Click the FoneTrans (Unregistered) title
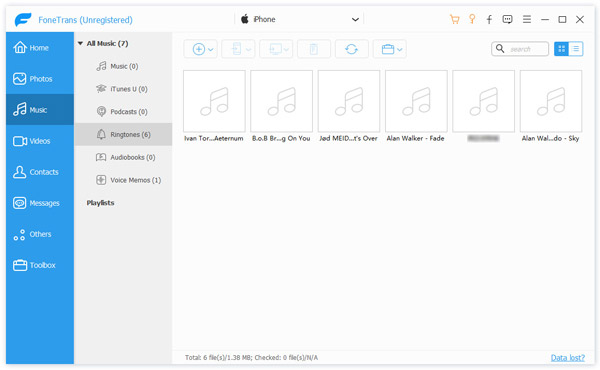 pos(85,20)
